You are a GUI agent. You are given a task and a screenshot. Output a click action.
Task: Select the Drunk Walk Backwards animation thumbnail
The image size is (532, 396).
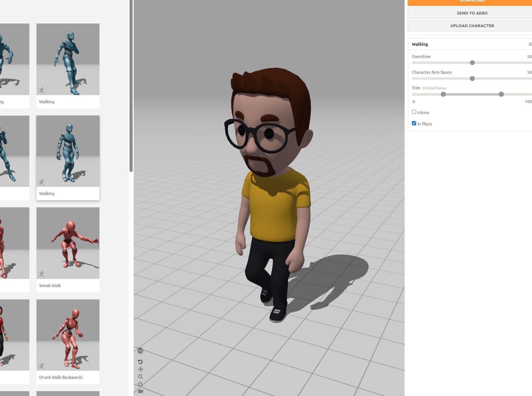tap(68, 335)
